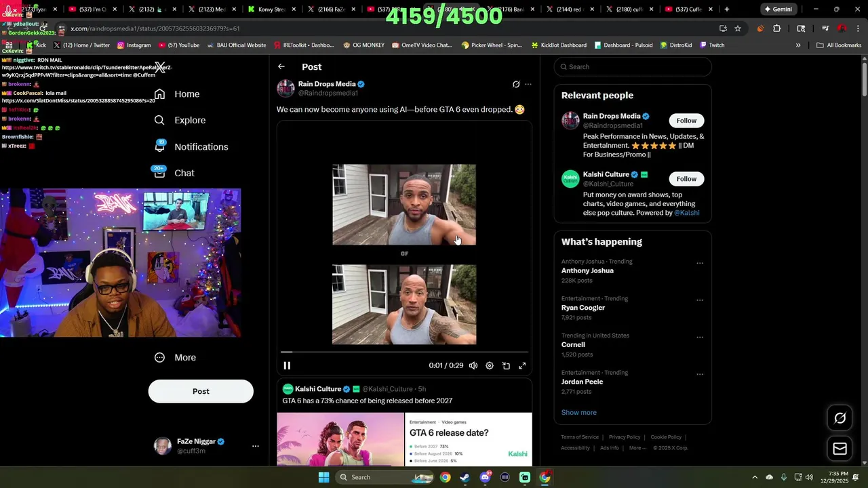Open the Instagram bookmark
The width and height of the screenshot is (868, 488).
134,45
